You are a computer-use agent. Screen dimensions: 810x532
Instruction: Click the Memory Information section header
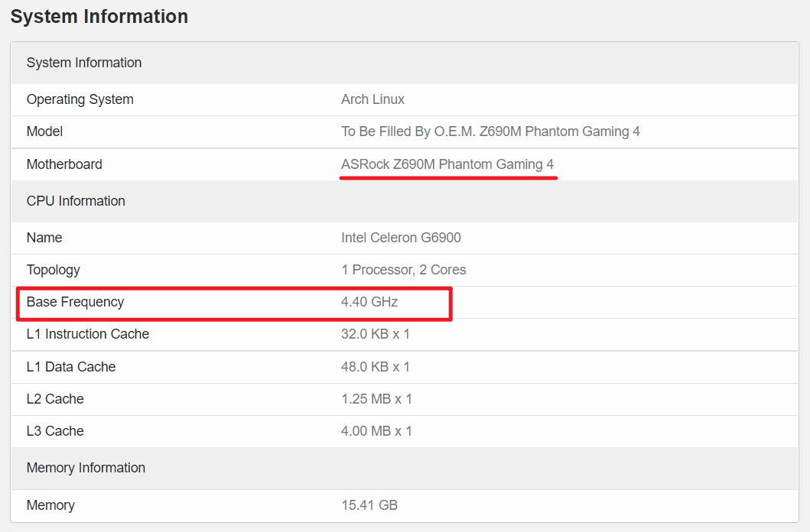[86, 468]
